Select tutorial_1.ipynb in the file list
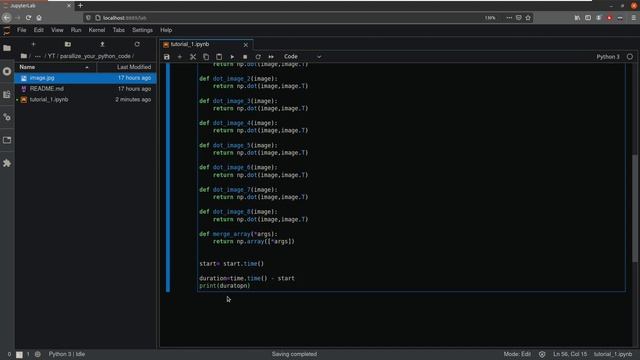The image size is (640, 360). [86, 100]
